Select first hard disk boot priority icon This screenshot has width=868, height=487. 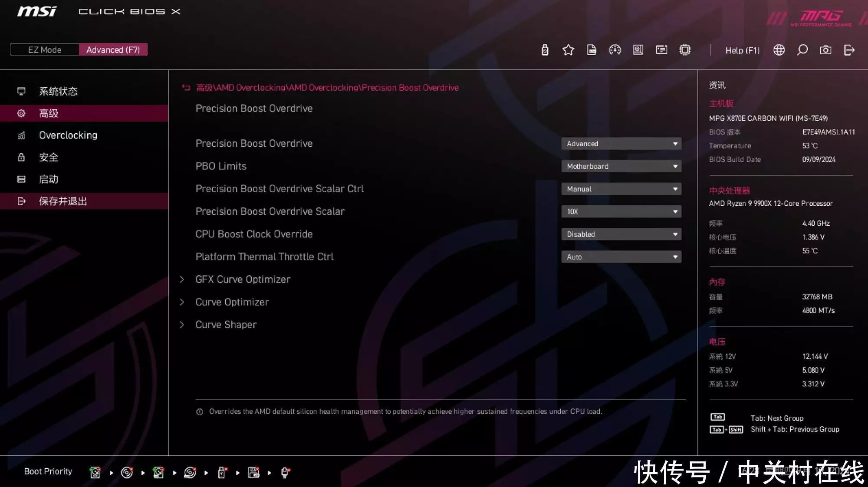[95, 472]
